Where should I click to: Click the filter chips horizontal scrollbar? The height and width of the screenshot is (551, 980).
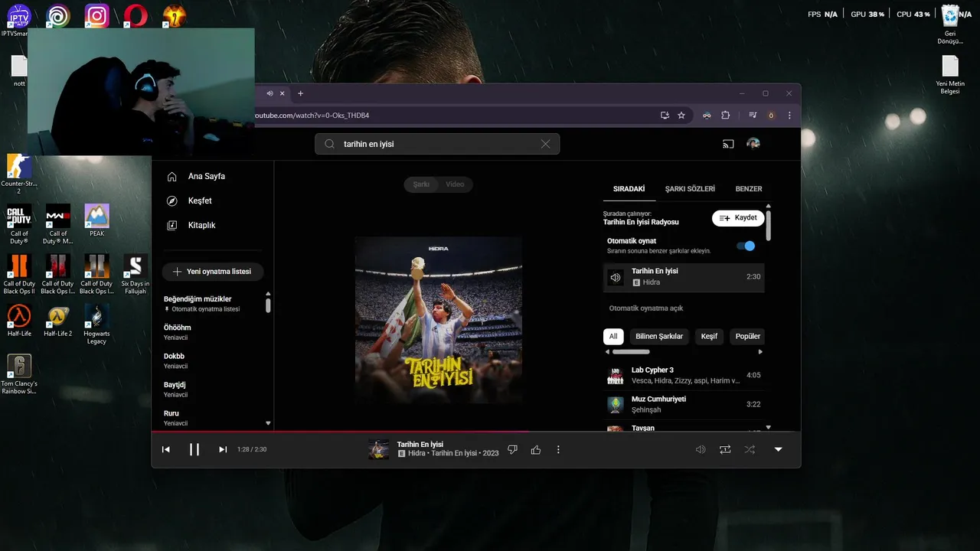click(631, 352)
